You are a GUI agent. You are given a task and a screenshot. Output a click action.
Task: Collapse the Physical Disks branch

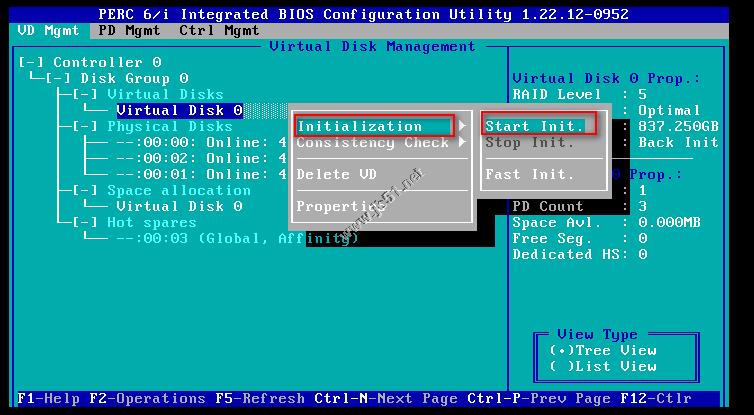[x=89, y=126]
